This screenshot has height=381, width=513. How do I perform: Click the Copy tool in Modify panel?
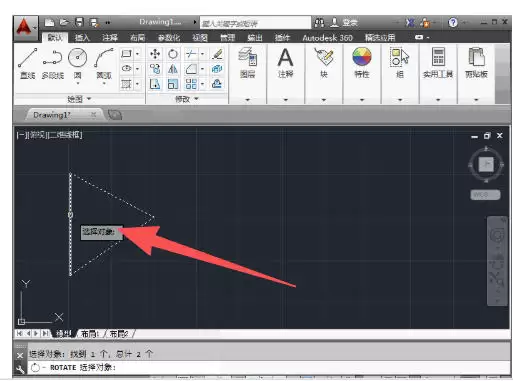155,69
